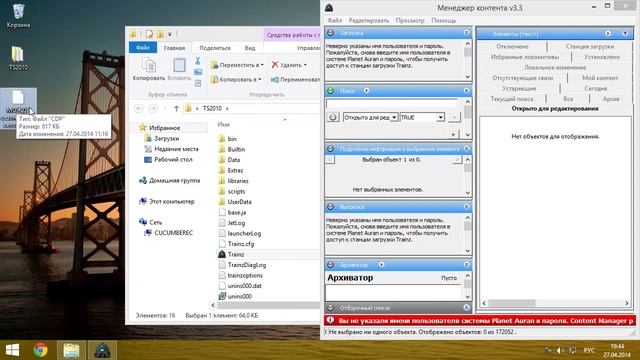
Task: Click the Explorer back navigation arrow
Action: 139,108
